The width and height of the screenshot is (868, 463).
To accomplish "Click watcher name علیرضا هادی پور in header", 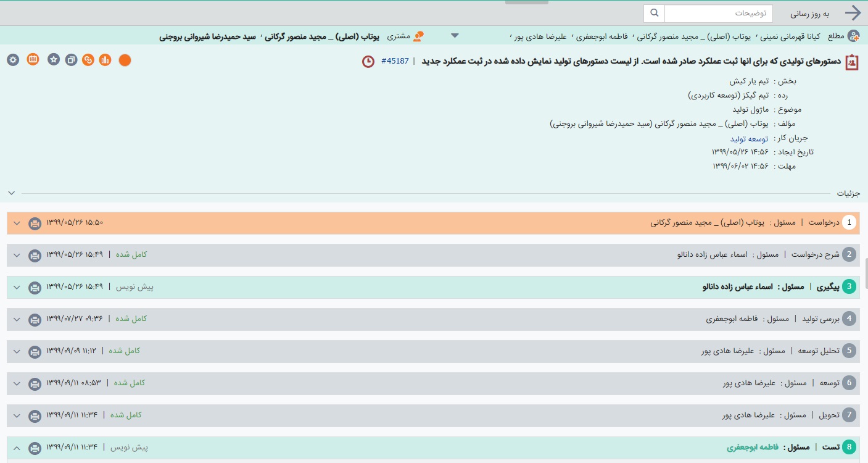I will (541, 36).
